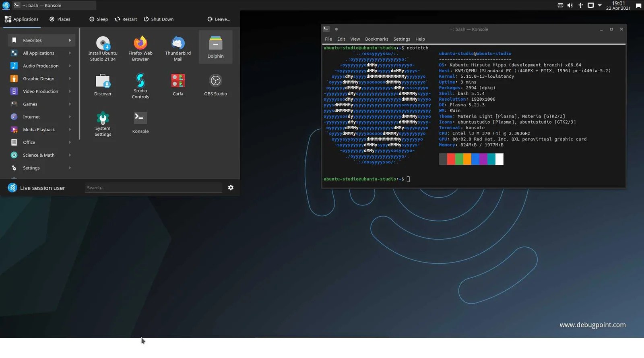
Task: Click the 'DE: Plasma 5.21.3' line
Action: 462,105
